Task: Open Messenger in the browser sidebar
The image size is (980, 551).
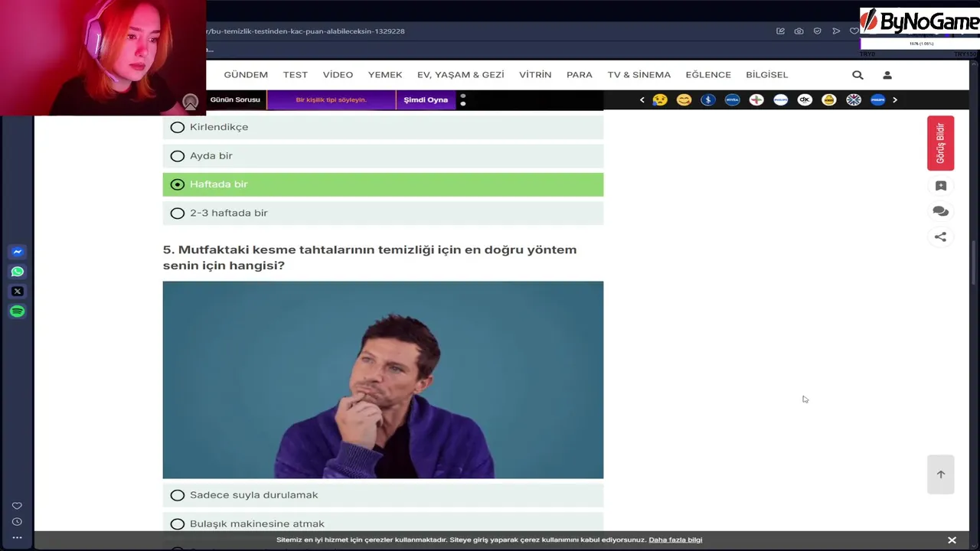Action: coord(18,252)
